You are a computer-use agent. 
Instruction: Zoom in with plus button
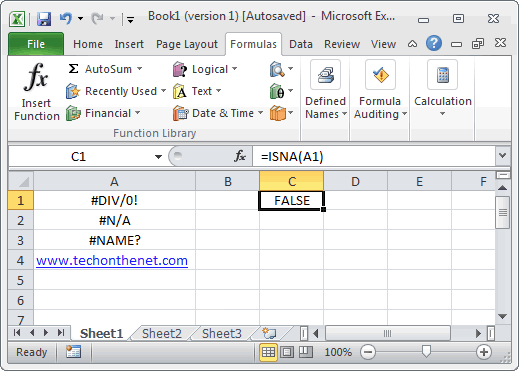click(484, 352)
